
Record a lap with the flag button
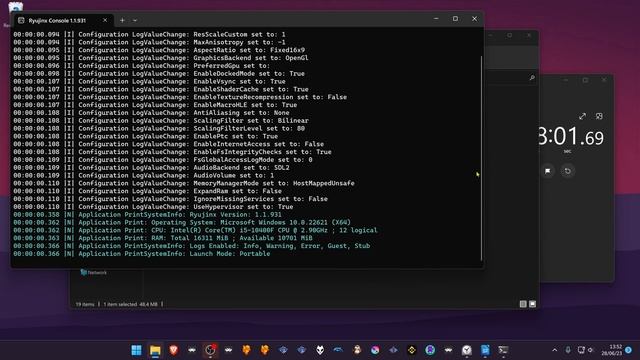[x=548, y=171]
